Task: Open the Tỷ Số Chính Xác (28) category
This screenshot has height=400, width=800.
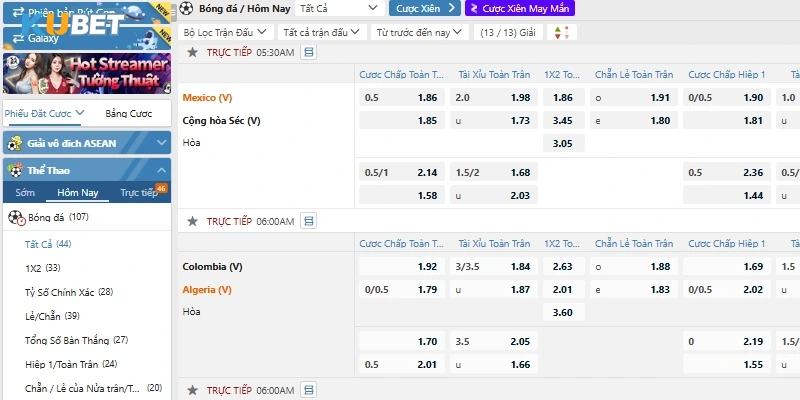Action: (x=69, y=292)
